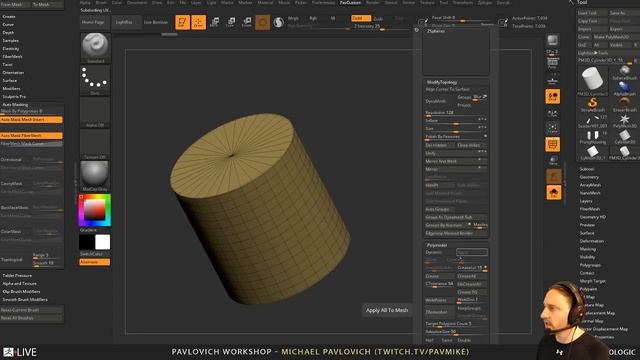Select the Move transform icon
The image size is (640, 360).
[x=214, y=22]
